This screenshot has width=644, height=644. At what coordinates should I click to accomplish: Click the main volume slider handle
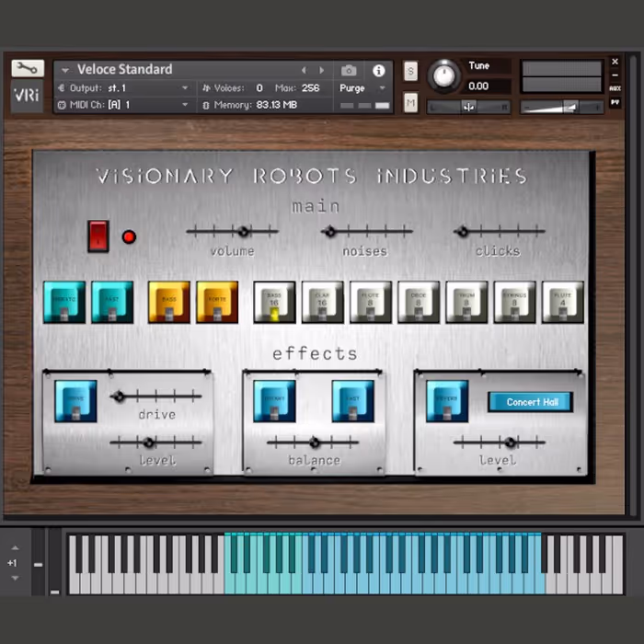click(x=244, y=232)
